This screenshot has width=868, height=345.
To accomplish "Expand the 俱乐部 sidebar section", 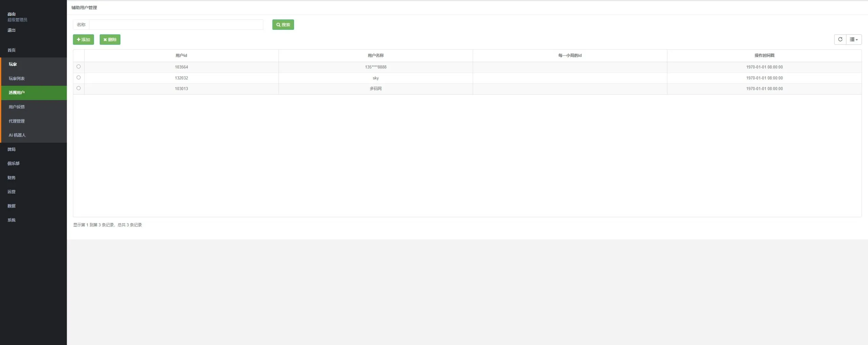I will point(34,164).
